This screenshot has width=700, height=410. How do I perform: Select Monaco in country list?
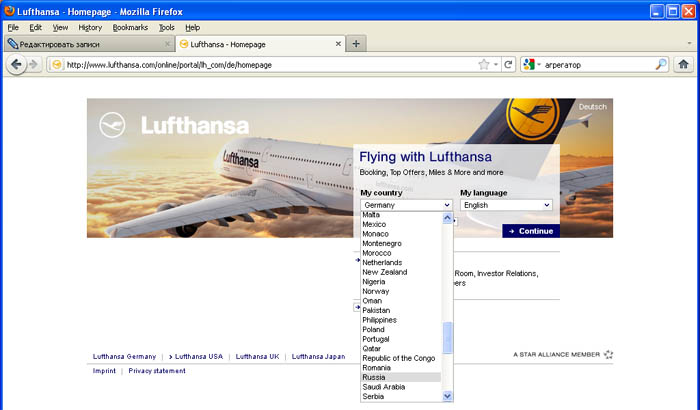[x=401, y=234]
